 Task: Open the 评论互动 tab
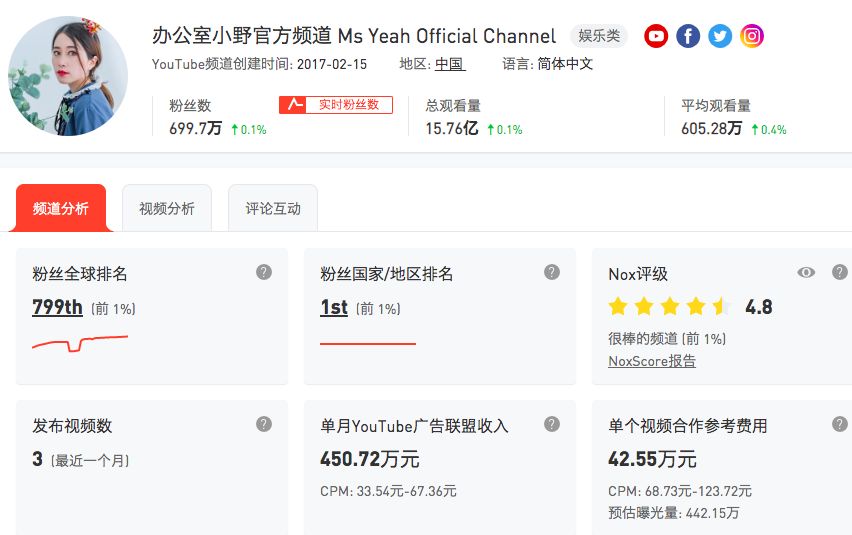click(x=273, y=209)
